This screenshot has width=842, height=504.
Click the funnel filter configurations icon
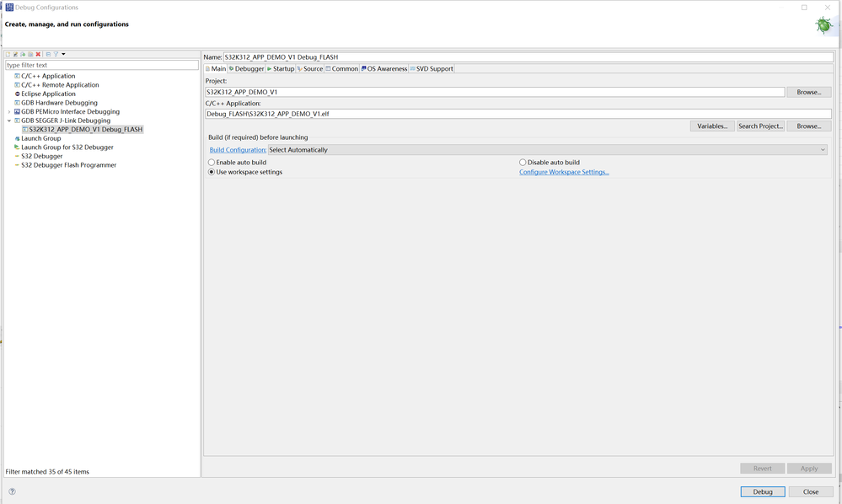pyautogui.click(x=56, y=54)
